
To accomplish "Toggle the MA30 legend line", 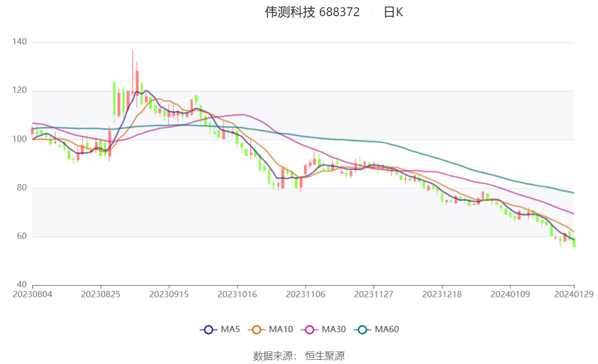I will tap(323, 329).
